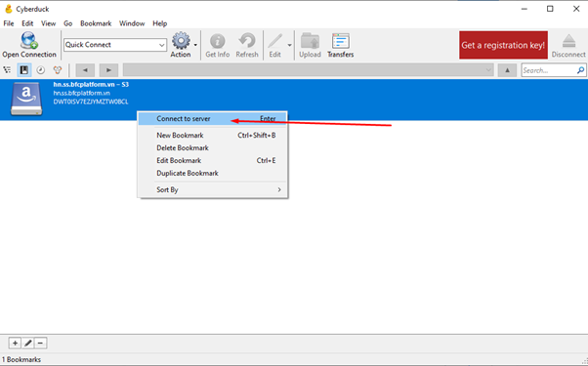This screenshot has height=366, width=588.
Task: Minimize the Cyberduck window
Action: point(525,9)
